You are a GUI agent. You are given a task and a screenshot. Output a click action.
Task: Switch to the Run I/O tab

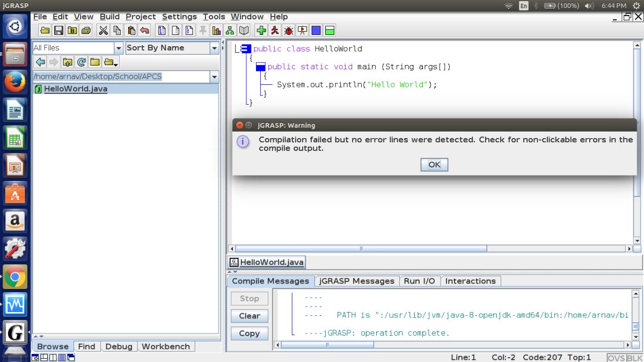pos(420,281)
